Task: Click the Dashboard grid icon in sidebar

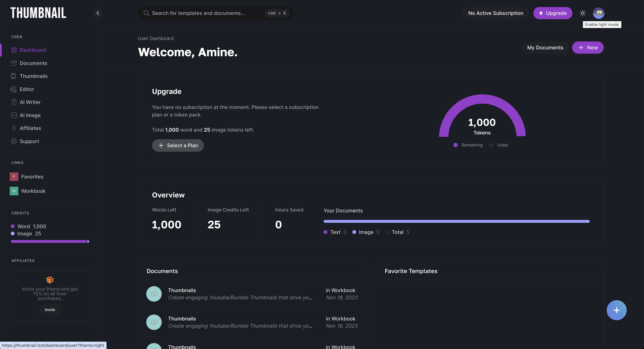Action: click(14, 50)
